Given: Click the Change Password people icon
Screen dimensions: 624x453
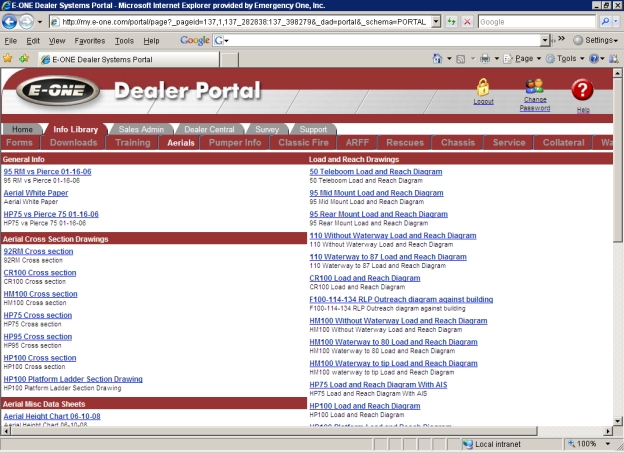Looking at the screenshot, I should 534,86.
